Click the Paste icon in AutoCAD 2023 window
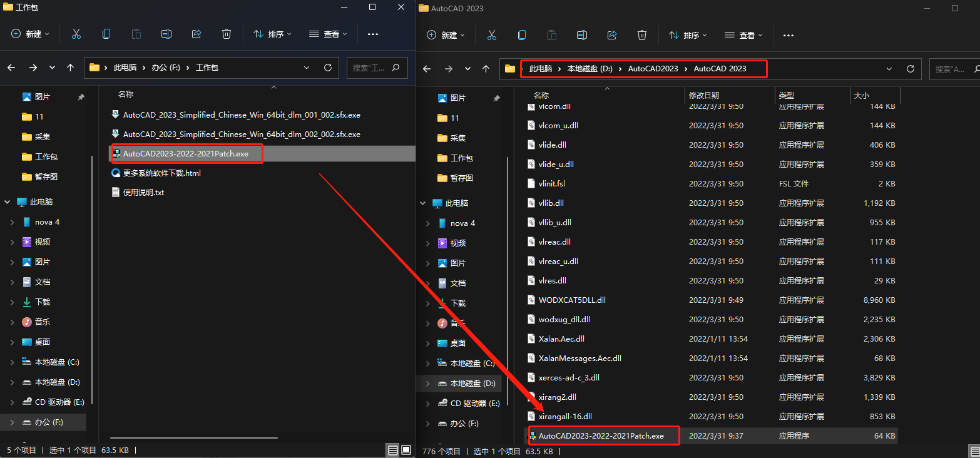The height and width of the screenshot is (458, 980). (x=551, y=34)
